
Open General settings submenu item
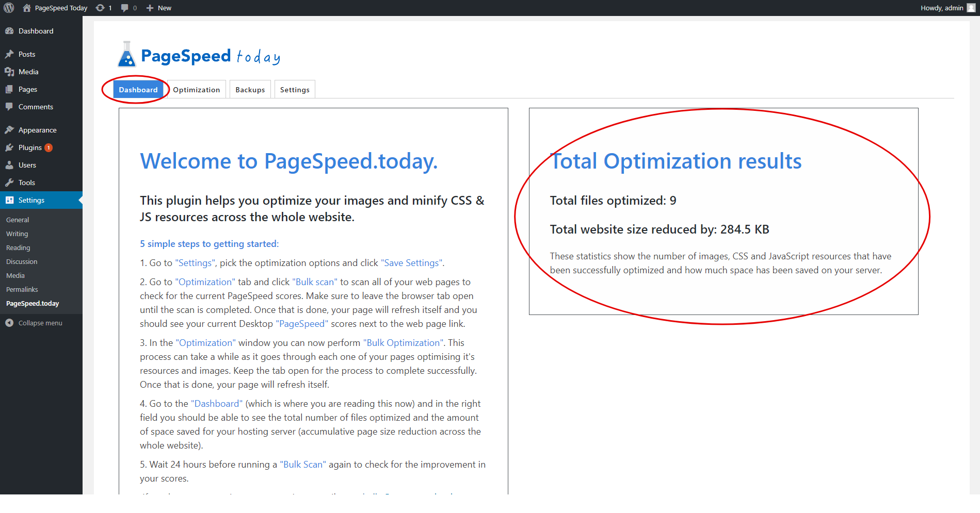click(x=18, y=220)
